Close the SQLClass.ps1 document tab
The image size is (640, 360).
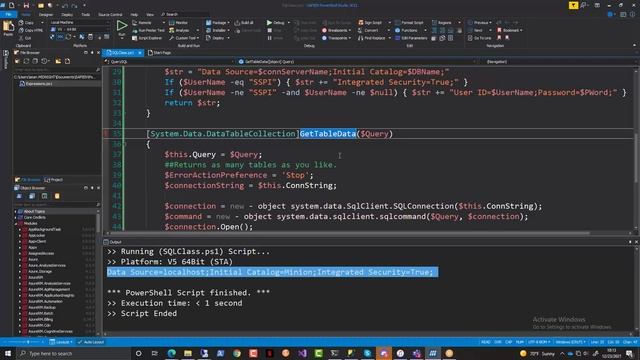pos(140,53)
